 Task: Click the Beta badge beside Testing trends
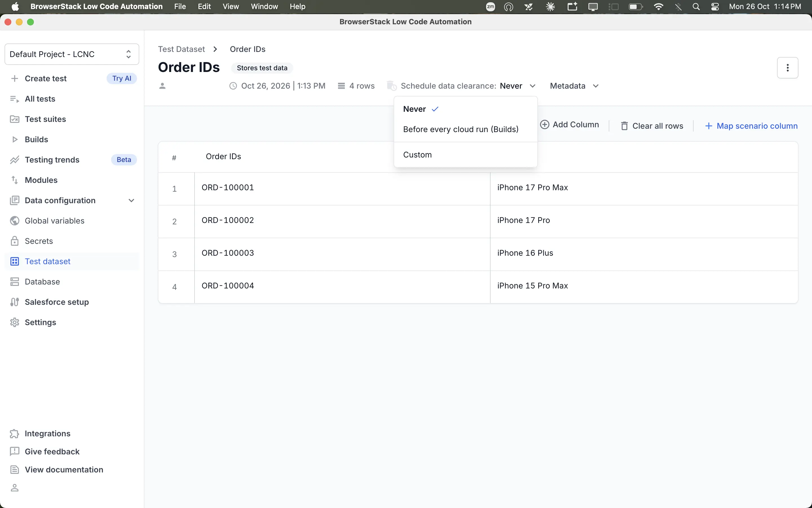124,160
